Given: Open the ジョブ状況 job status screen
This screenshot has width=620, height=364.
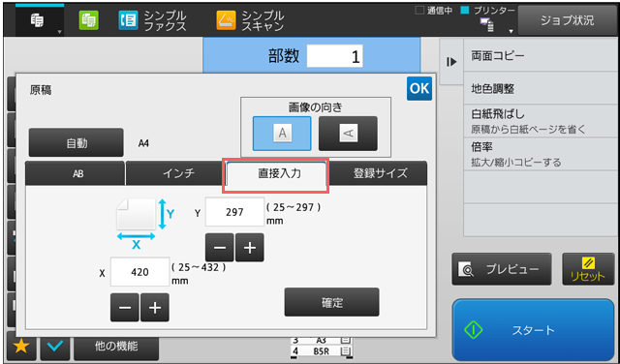Looking at the screenshot, I should point(567,20).
